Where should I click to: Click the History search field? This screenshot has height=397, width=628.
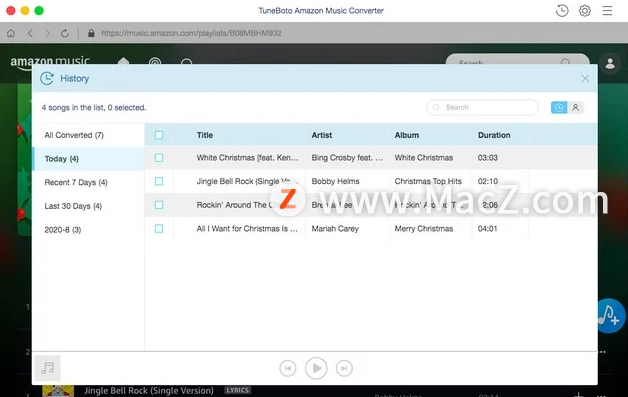pyautogui.click(x=482, y=107)
